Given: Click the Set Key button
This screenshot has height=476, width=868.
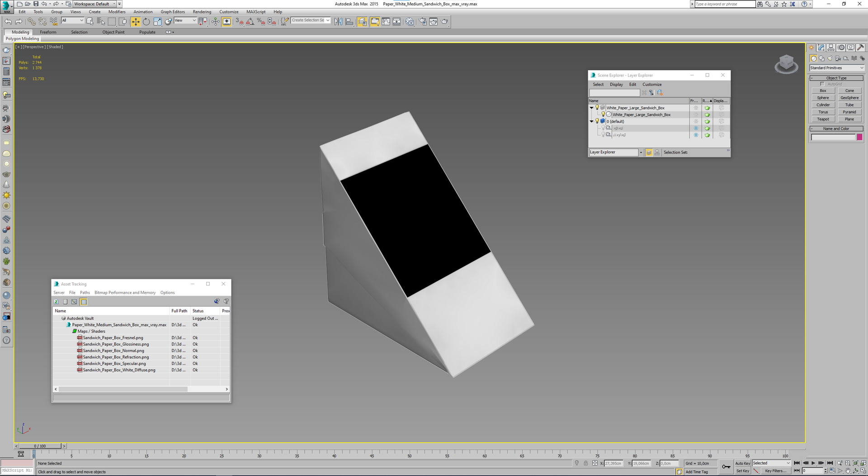Looking at the screenshot, I should pos(742,471).
